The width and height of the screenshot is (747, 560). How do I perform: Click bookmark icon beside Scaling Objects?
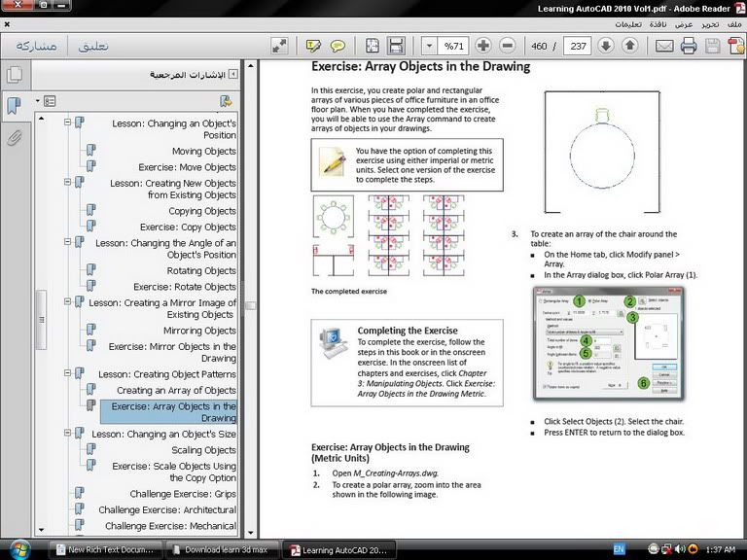pos(91,450)
